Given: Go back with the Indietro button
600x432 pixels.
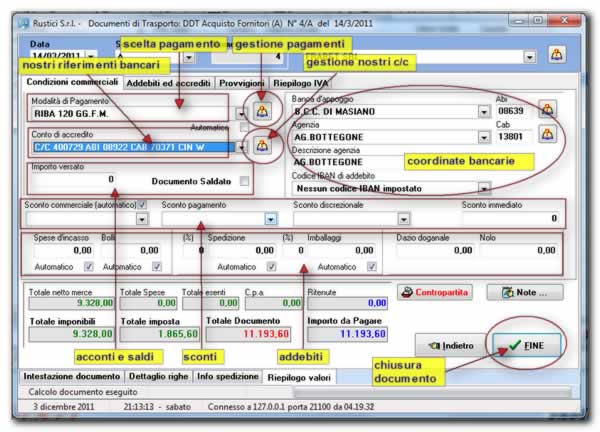Looking at the screenshot, I should [446, 346].
